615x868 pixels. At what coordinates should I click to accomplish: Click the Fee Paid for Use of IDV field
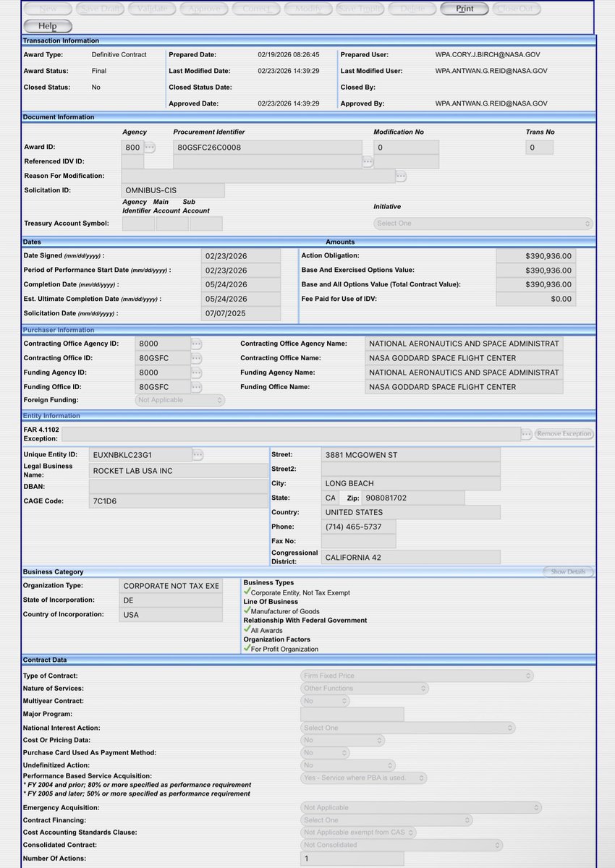[536, 299]
